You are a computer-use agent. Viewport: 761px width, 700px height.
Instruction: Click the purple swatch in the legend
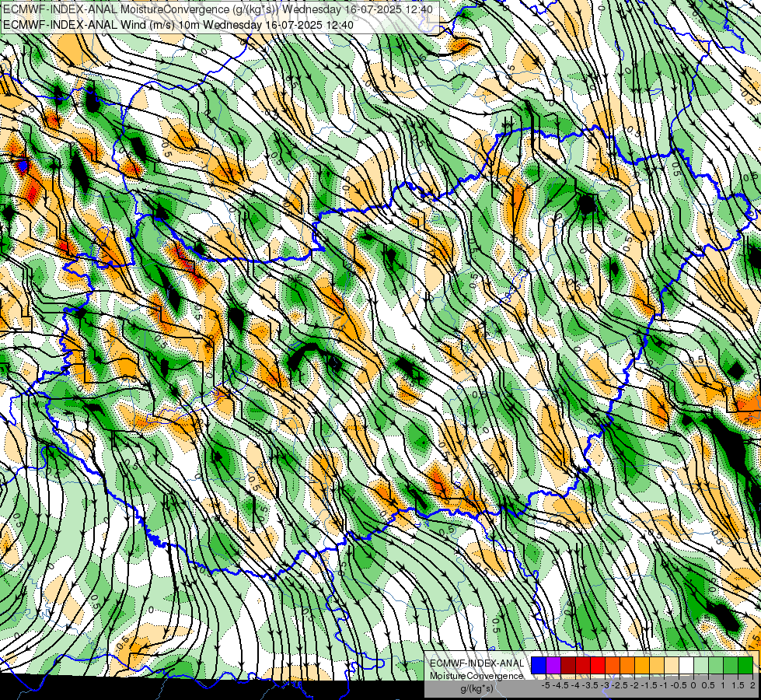point(553,665)
